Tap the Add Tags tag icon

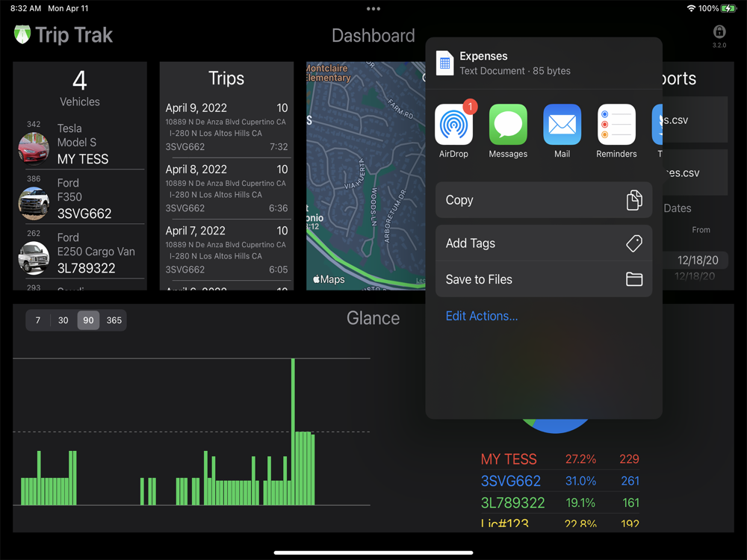click(x=634, y=243)
